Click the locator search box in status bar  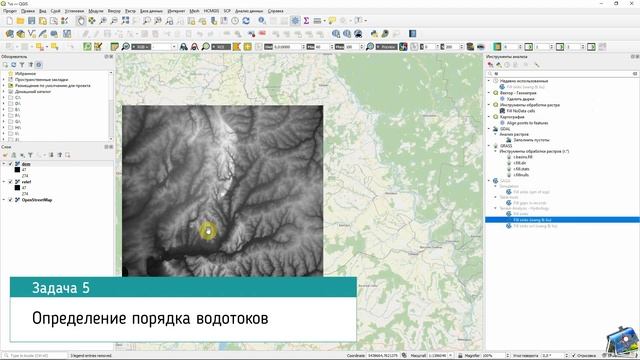35,356
